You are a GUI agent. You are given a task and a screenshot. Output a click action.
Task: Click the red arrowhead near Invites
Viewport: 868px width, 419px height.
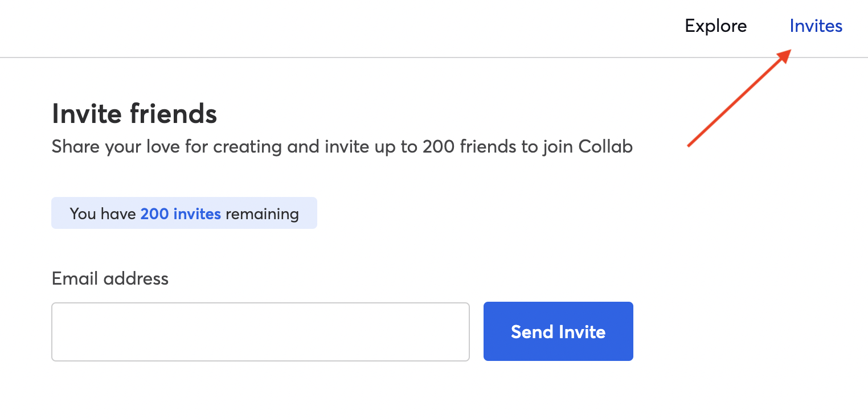(x=784, y=56)
